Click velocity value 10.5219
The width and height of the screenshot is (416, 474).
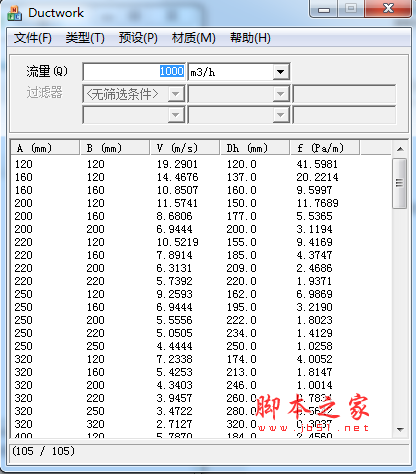point(177,242)
